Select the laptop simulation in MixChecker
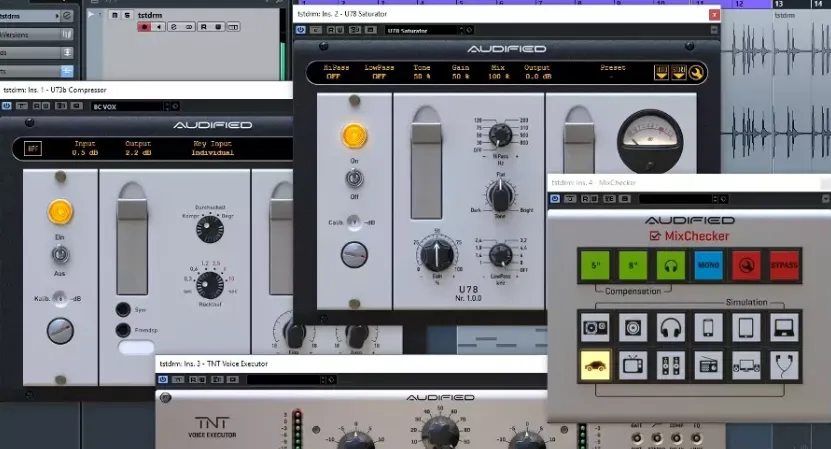Image resolution: width=831 pixels, height=449 pixels. [x=784, y=328]
